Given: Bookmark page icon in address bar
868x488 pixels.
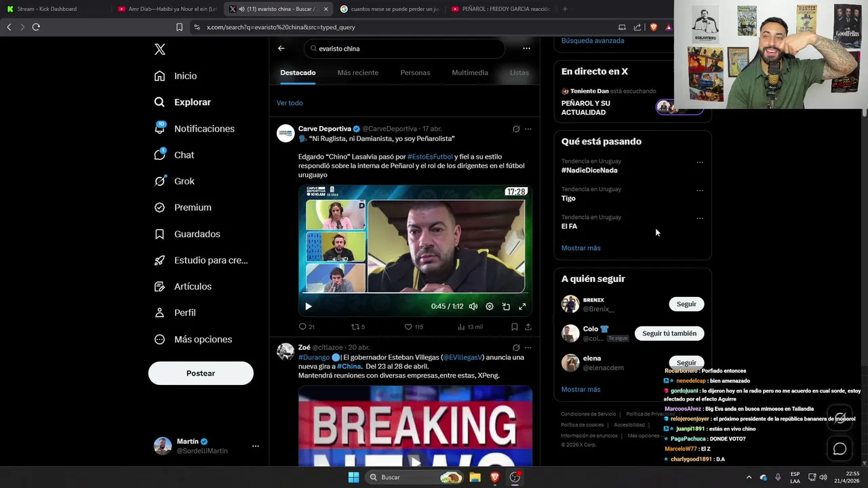Looking at the screenshot, I should pos(179,27).
